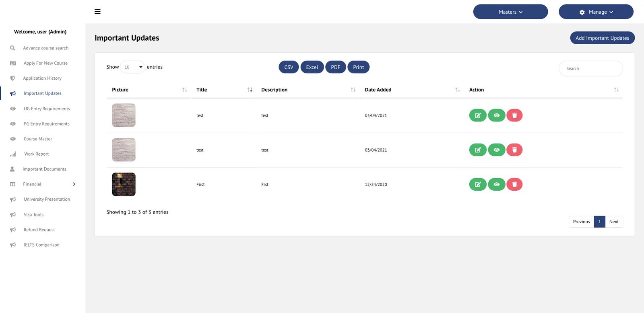This screenshot has height=313, width=644.
Task: Print the Important Updates table
Action: coord(358,67)
